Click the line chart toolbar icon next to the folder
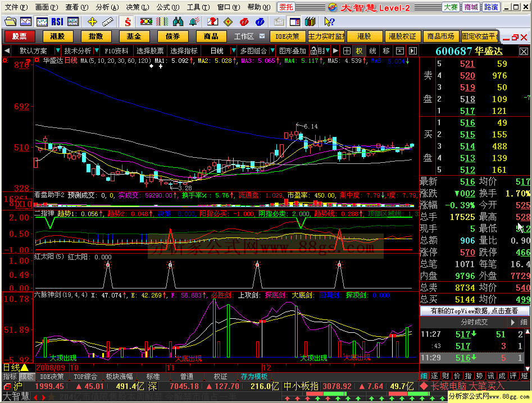532x403 pixels. tap(26, 22)
